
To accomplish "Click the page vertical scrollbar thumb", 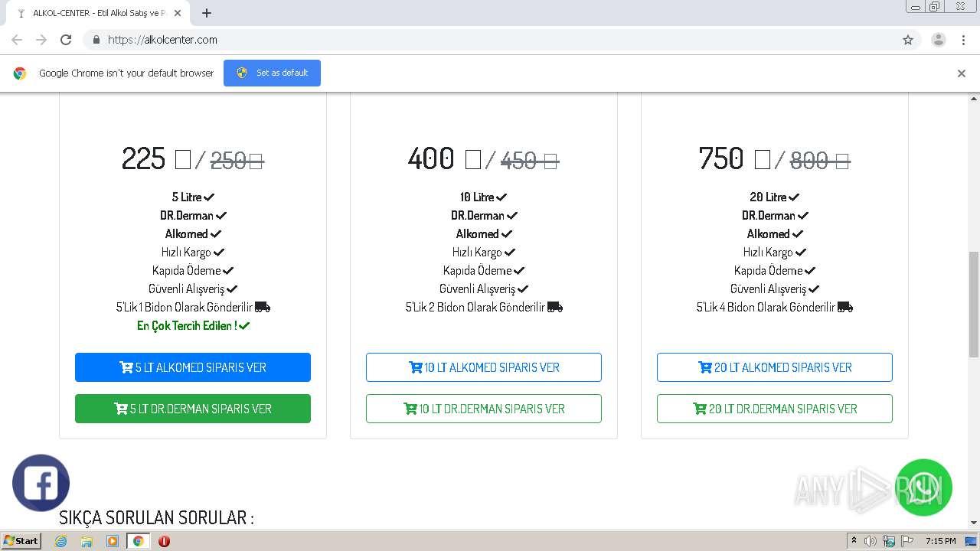I will click(x=974, y=304).
